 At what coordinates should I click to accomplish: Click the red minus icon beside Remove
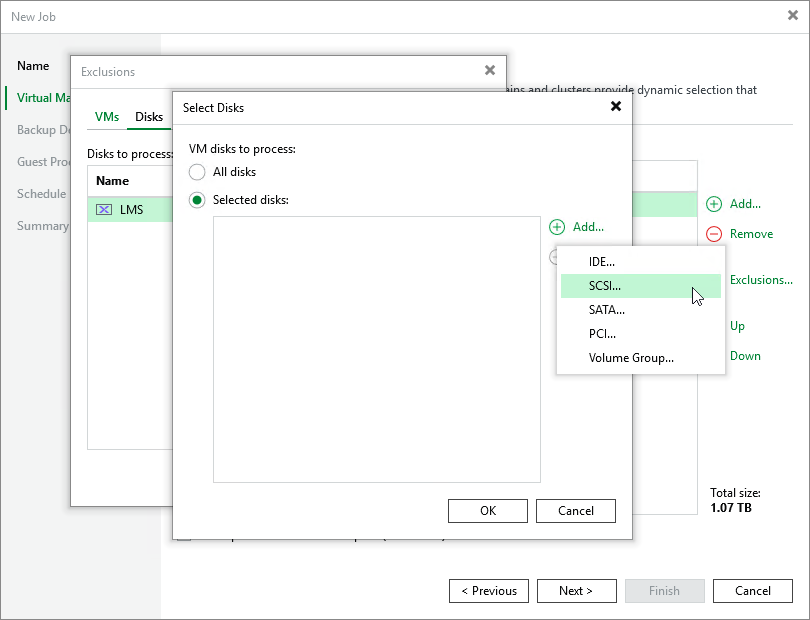(x=713, y=234)
